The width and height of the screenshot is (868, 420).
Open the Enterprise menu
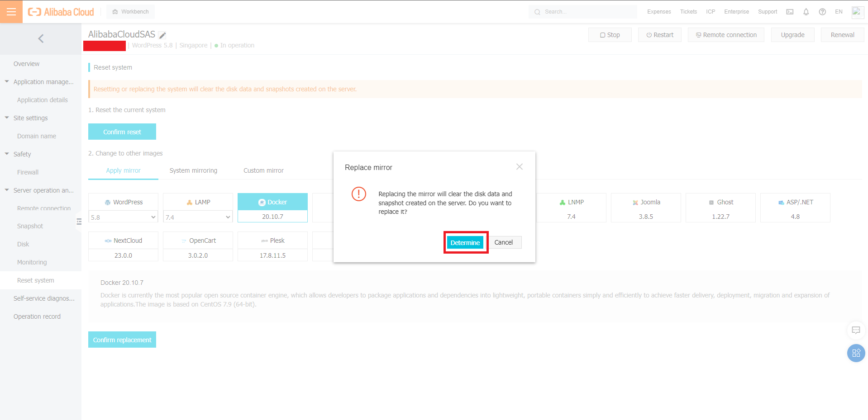pos(736,12)
